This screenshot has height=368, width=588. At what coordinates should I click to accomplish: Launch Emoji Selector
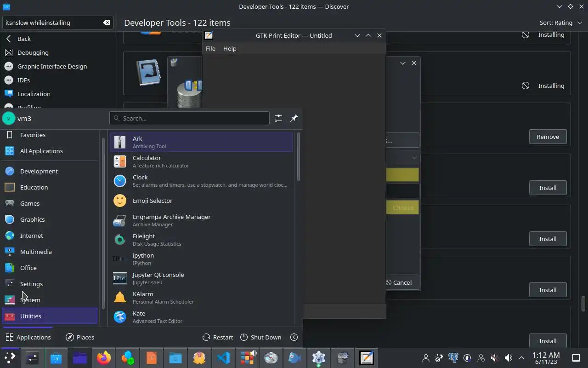201,201
